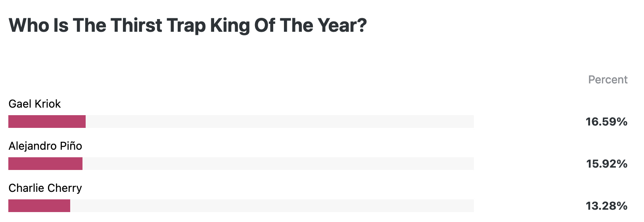The image size is (644, 222).
Task: Click Charlie Cherry's filled pink bar
Action: point(39,206)
